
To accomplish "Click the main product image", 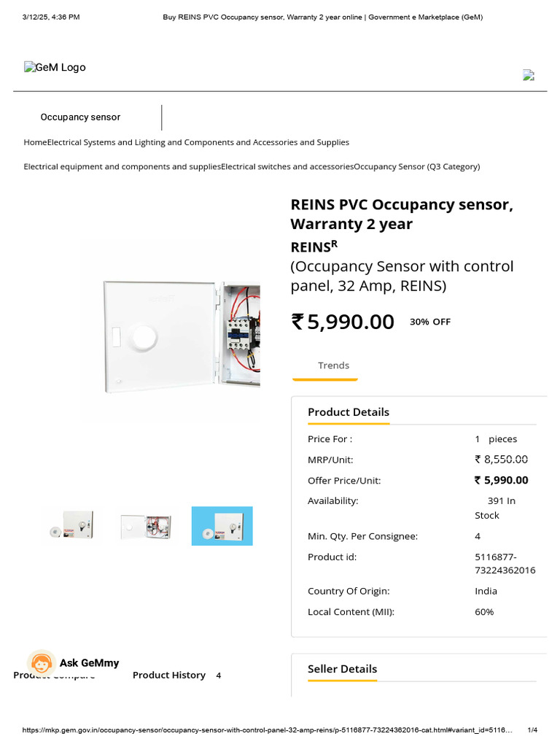I will [x=181, y=330].
